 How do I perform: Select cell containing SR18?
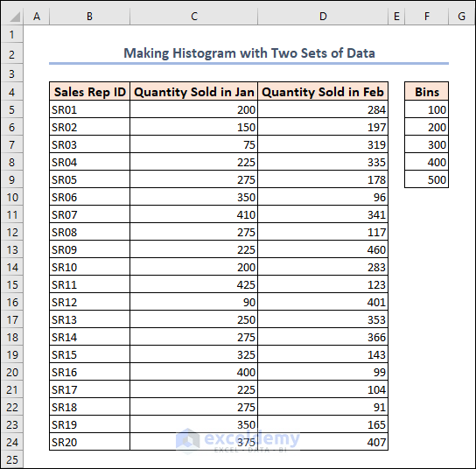[x=89, y=407]
